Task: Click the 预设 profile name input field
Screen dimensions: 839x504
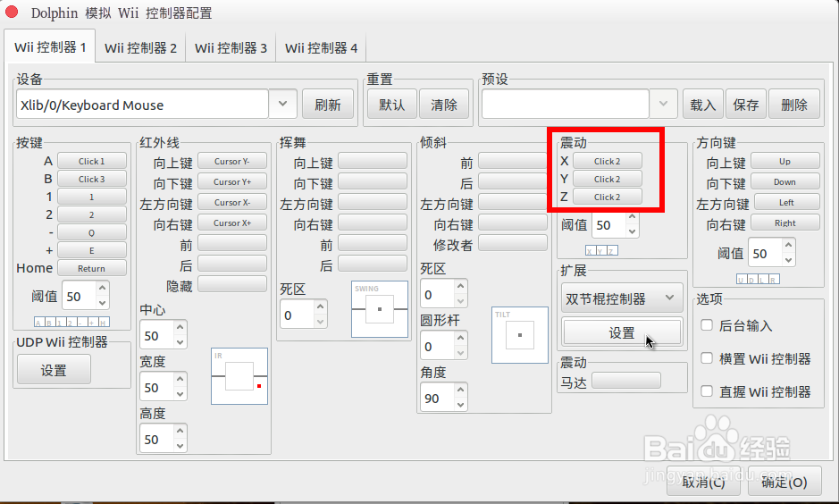Action: pyautogui.click(x=566, y=104)
